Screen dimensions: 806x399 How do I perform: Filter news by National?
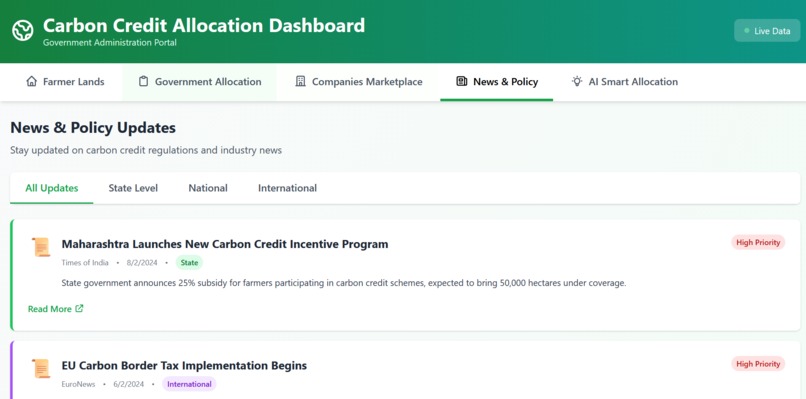(x=208, y=188)
